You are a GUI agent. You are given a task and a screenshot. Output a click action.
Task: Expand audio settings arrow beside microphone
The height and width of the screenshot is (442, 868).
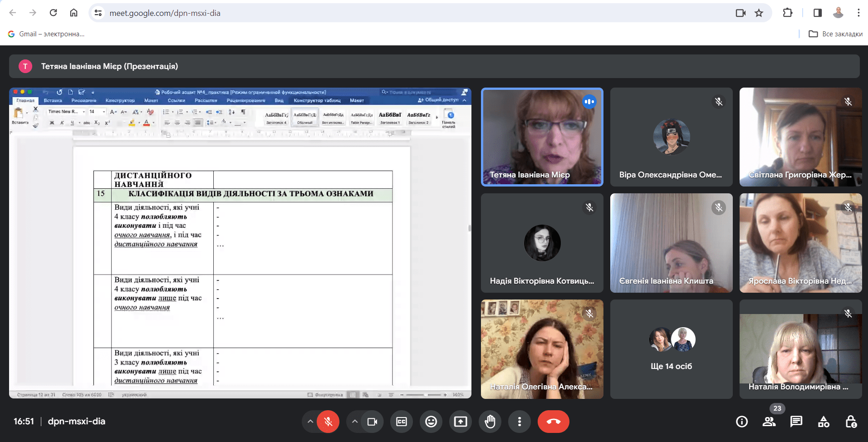coord(310,422)
